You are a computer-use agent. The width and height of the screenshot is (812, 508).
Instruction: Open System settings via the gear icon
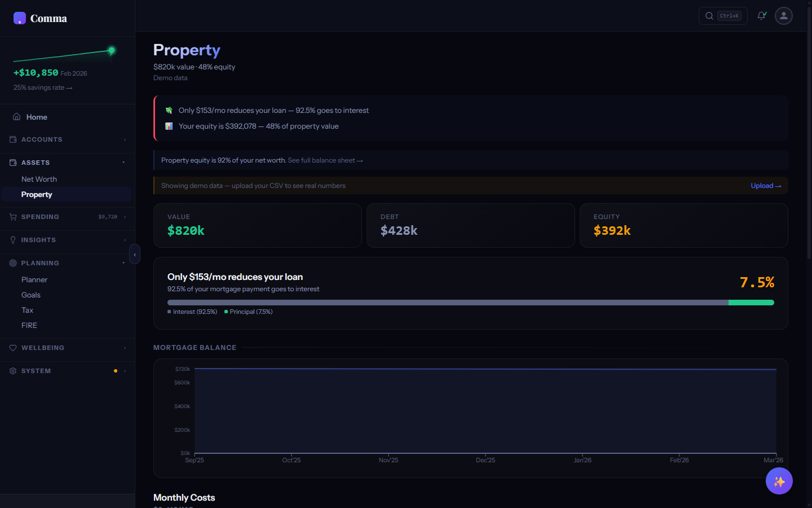[12, 371]
